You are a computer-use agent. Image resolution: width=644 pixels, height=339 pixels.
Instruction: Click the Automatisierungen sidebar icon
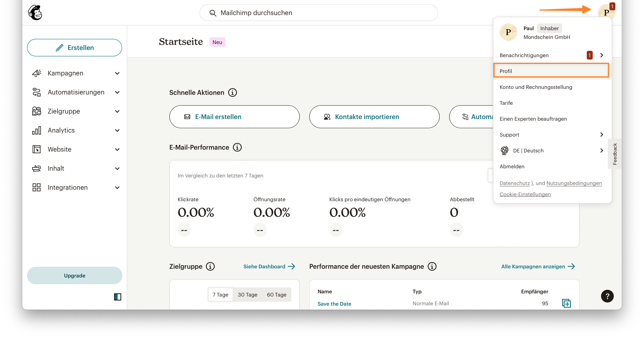(37, 92)
